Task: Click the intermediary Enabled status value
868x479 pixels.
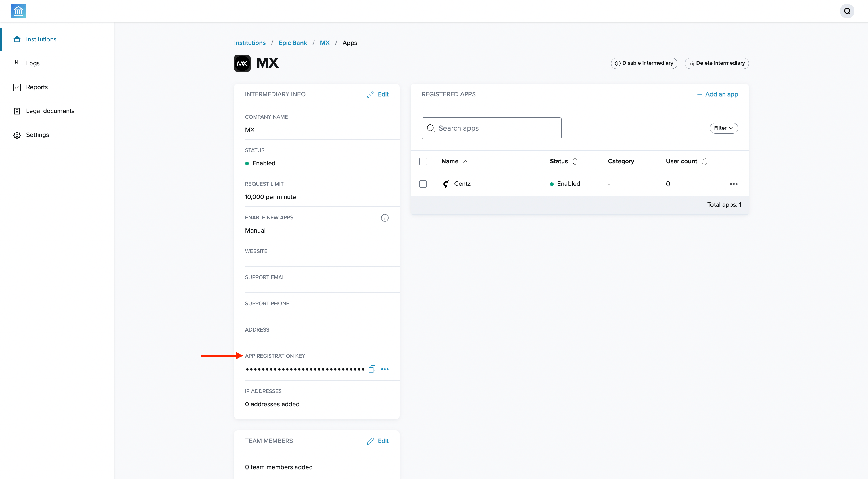Action: 260,164
